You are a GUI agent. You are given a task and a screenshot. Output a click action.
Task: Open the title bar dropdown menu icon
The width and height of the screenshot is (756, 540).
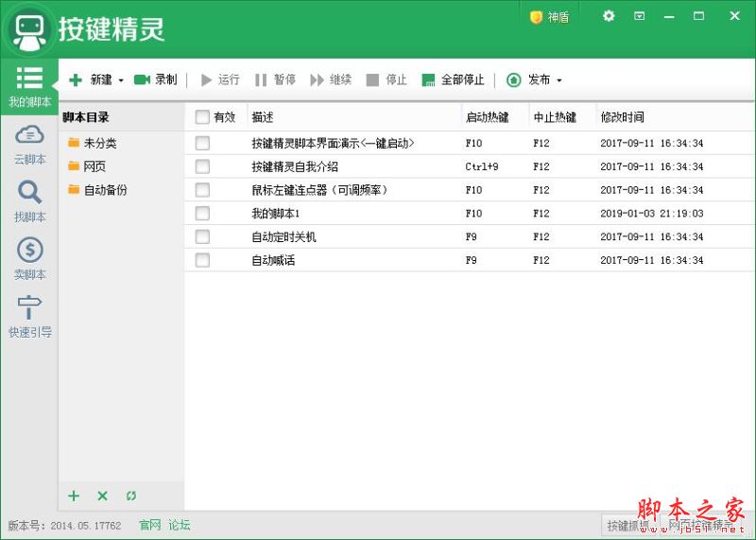[640, 16]
